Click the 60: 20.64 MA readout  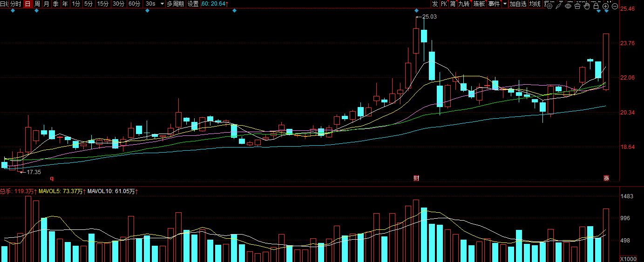(215, 4)
